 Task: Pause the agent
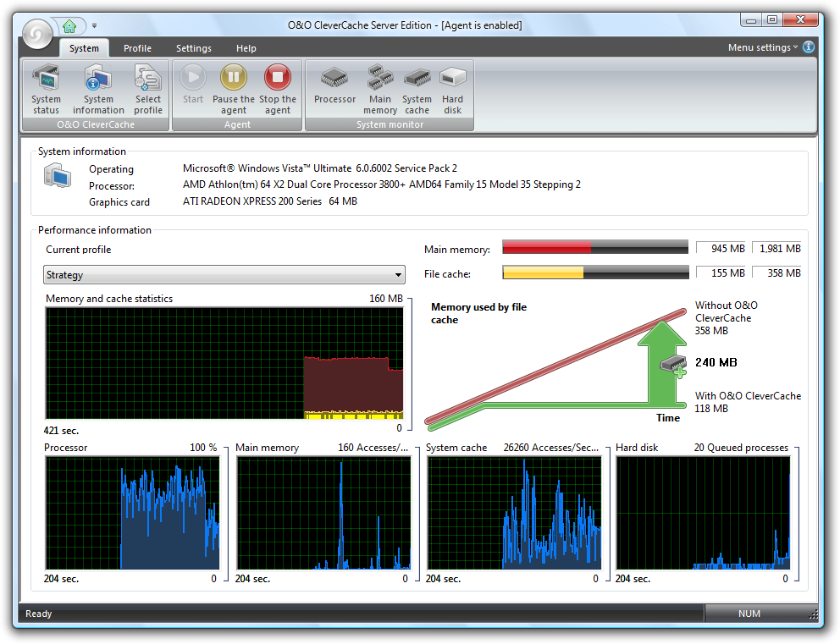(234, 90)
